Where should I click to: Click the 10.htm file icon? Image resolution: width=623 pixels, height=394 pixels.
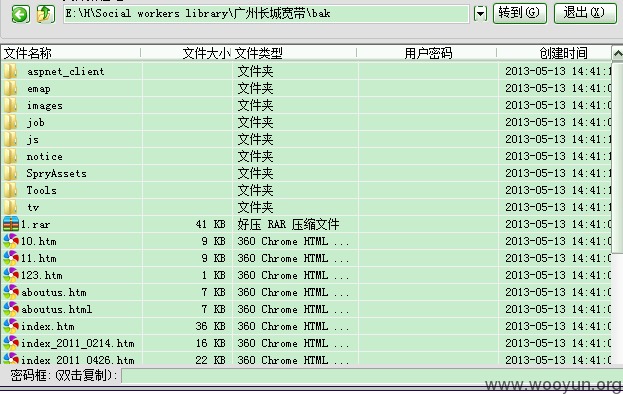click(11, 241)
